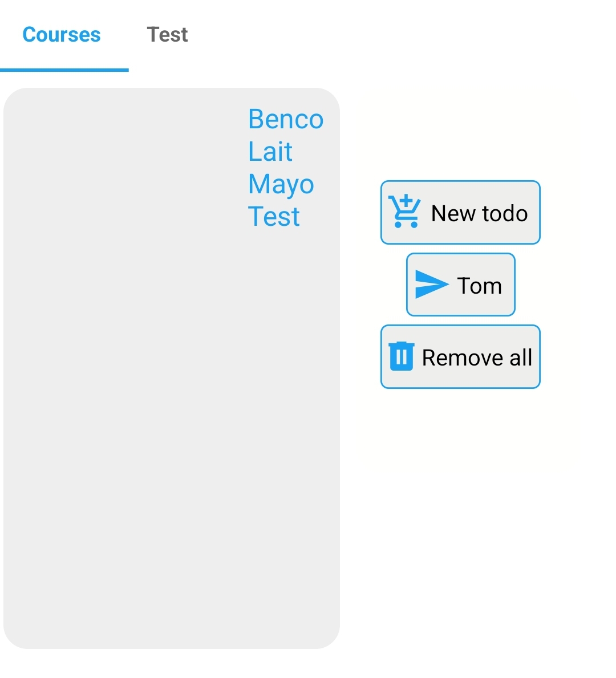Click the New todo button label
The width and height of the screenshot is (616, 678).
pyautogui.click(x=479, y=213)
